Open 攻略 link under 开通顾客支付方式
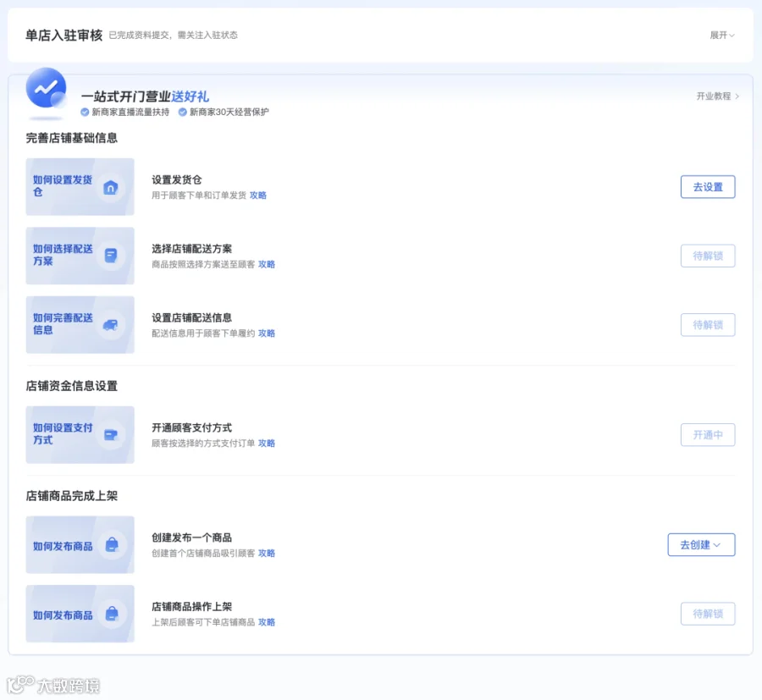This screenshot has width=762, height=700. click(x=267, y=443)
